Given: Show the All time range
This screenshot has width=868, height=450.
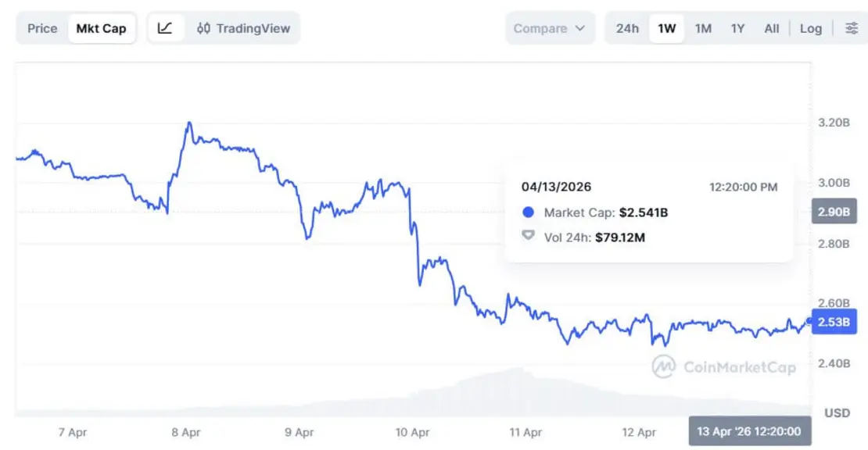Looking at the screenshot, I should [771, 28].
